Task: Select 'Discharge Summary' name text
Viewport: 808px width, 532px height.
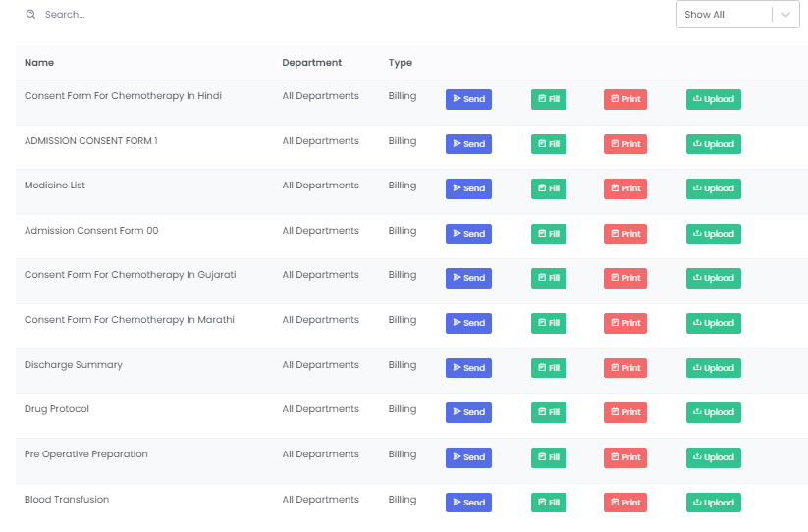Action: (74, 365)
